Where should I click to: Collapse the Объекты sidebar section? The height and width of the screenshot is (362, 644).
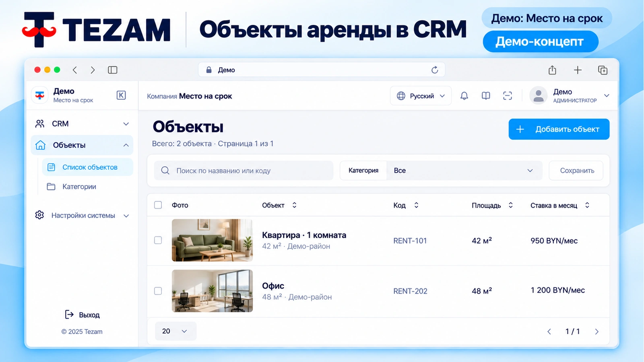click(x=82, y=145)
